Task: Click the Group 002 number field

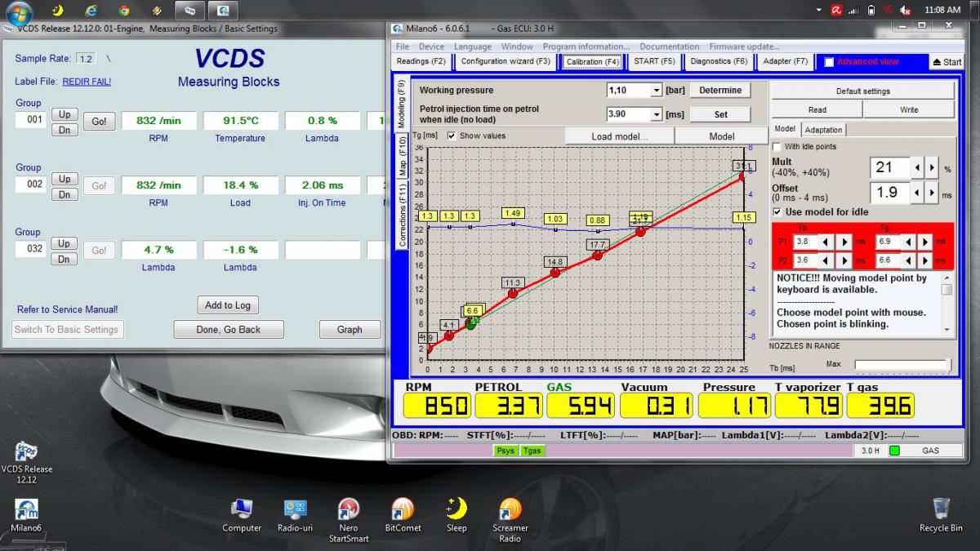Action: tap(30, 184)
